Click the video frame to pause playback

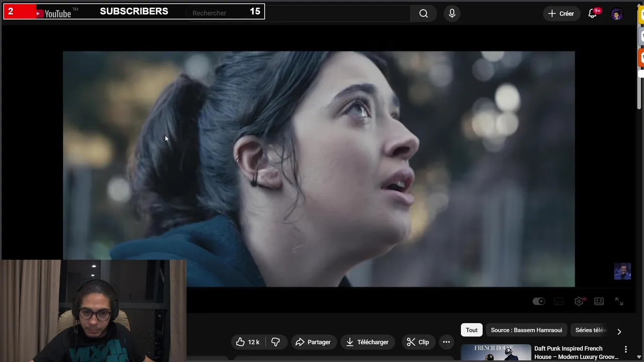click(318, 169)
